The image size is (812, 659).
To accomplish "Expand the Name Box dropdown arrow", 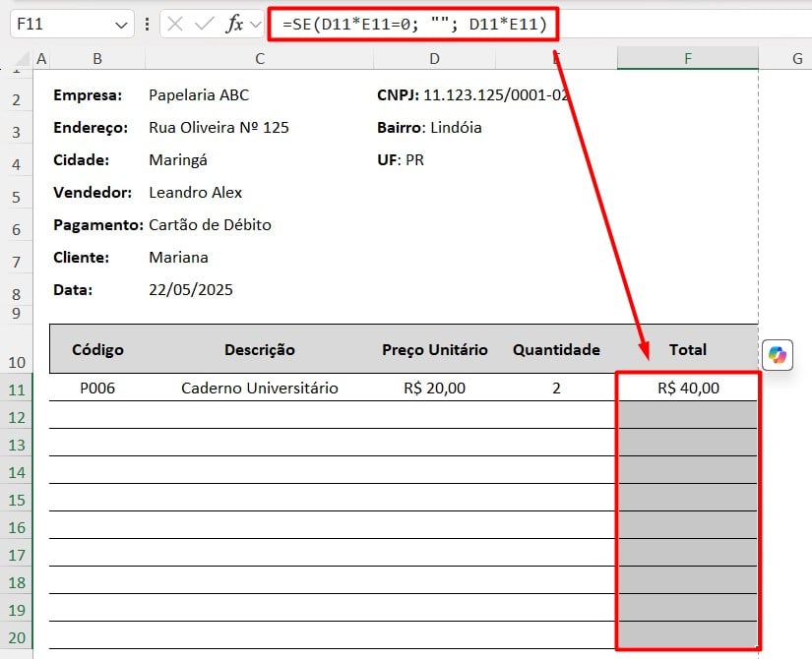I will 121,25.
